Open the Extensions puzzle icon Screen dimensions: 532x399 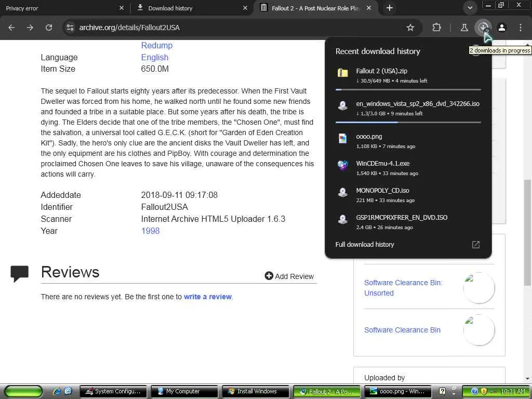[x=436, y=28]
